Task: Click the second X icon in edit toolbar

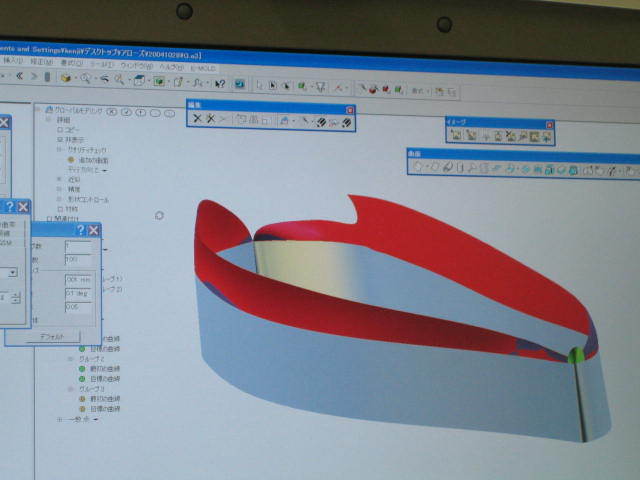Action: click(210, 119)
